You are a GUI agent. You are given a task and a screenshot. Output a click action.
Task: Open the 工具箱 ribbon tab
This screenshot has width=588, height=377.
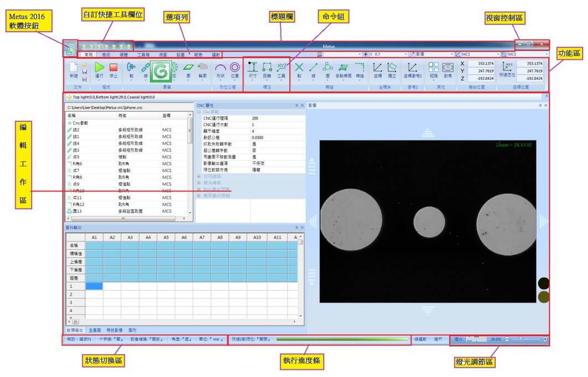[143, 55]
